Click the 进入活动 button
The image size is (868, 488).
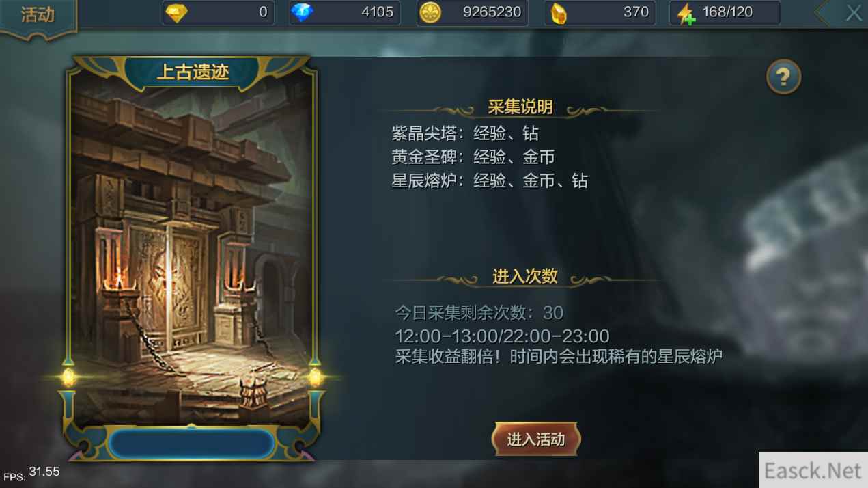[x=536, y=439]
